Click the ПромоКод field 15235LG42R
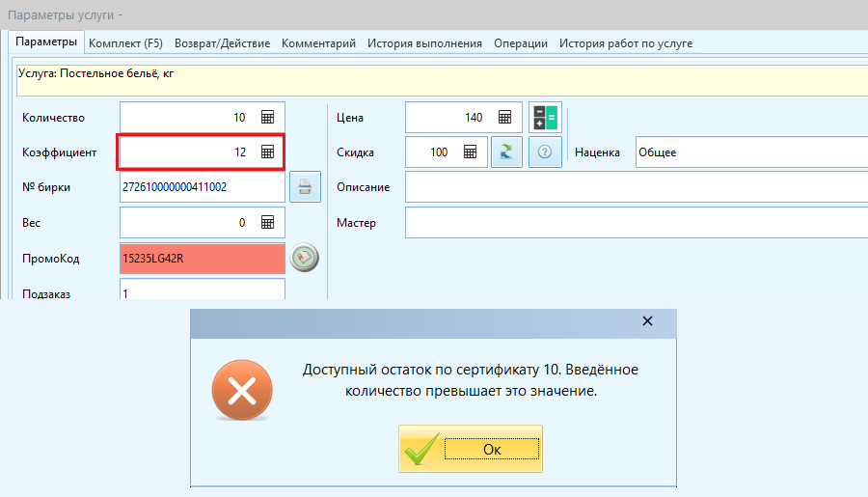This screenshot has width=868, height=497. pos(203,259)
